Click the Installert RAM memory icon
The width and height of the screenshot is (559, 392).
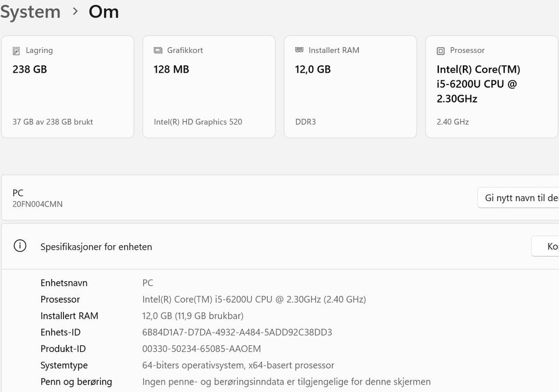click(x=299, y=51)
